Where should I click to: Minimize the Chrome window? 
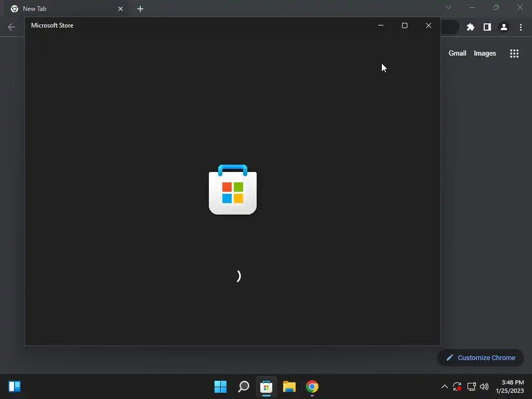(x=472, y=7)
